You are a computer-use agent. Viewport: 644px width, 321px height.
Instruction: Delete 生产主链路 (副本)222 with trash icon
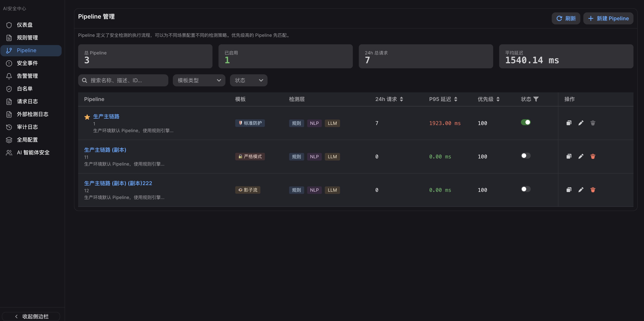593,190
